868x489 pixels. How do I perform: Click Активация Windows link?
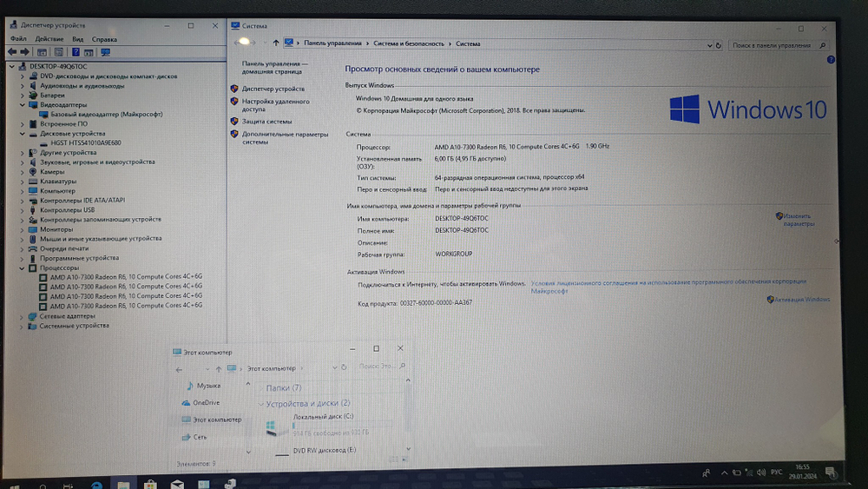click(802, 299)
